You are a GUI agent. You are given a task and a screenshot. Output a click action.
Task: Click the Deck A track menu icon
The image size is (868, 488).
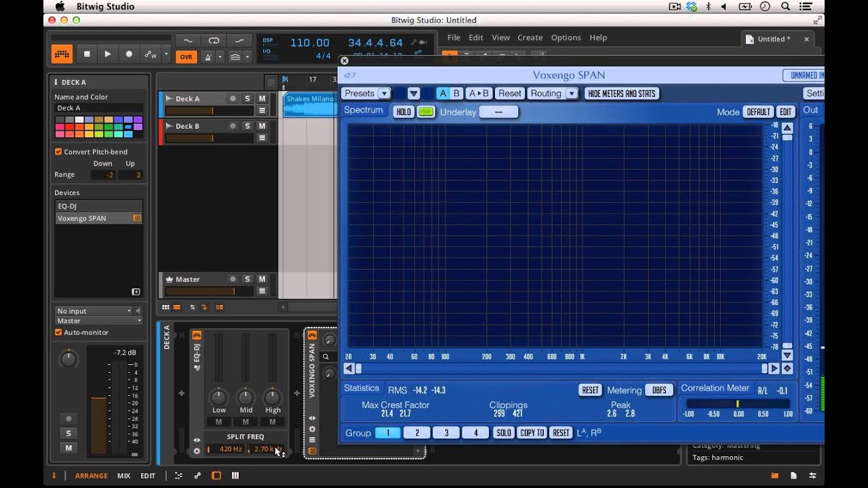262,111
